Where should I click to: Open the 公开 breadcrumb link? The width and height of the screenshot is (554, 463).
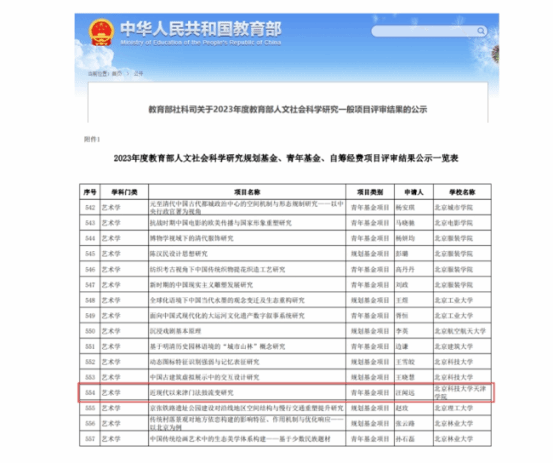coord(138,74)
